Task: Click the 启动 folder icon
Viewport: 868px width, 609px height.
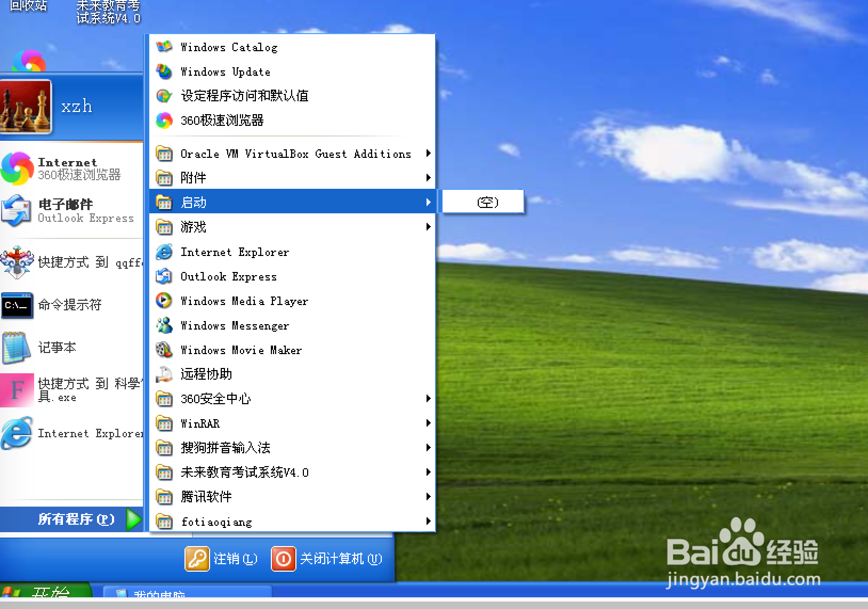Action: click(x=164, y=202)
